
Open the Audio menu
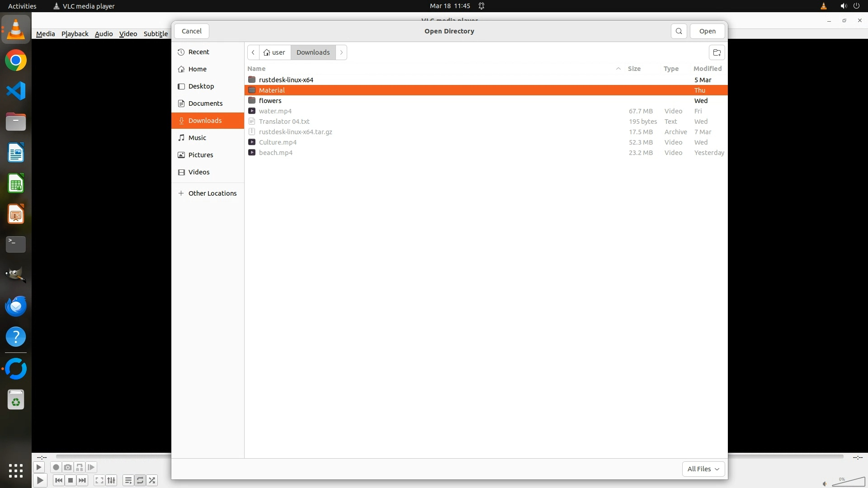[x=104, y=34]
